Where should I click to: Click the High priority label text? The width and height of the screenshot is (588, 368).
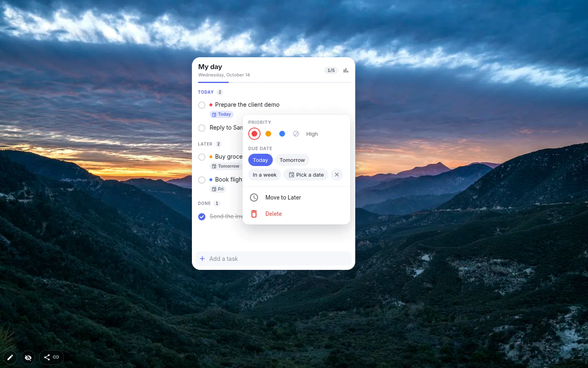312,134
